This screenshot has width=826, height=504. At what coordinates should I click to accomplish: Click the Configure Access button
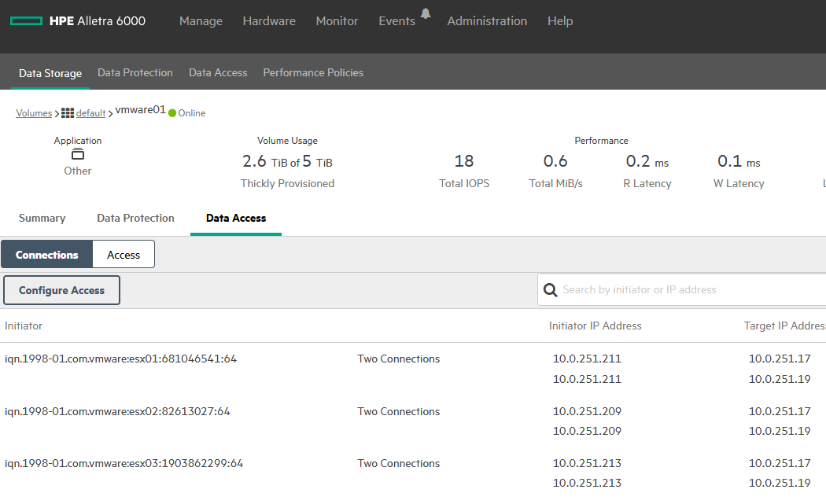point(61,290)
